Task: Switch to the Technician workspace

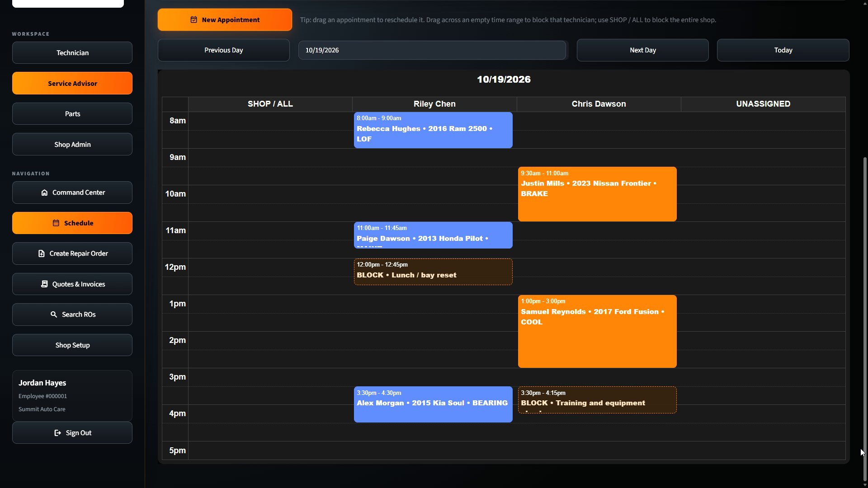Action: click(x=72, y=53)
